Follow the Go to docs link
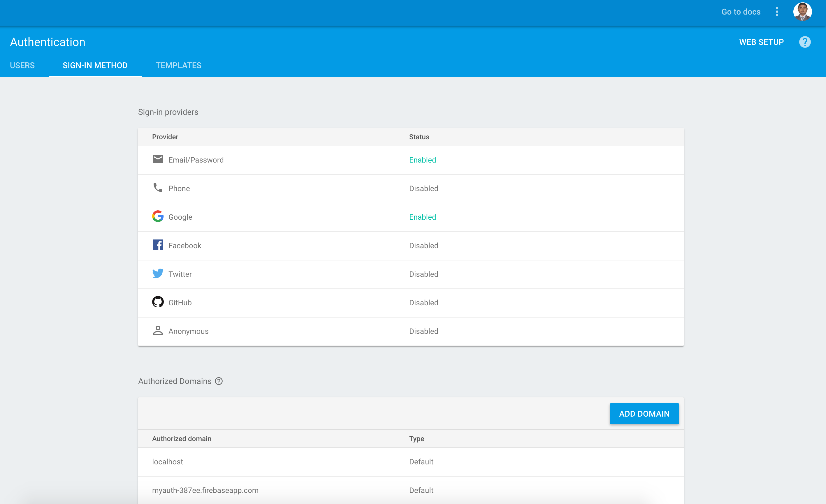826x504 pixels. point(741,12)
